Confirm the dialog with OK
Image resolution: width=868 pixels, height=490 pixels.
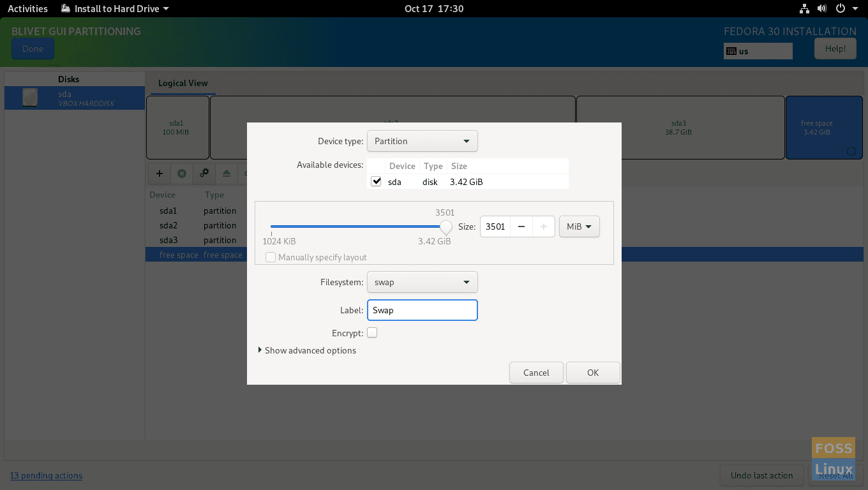point(592,373)
